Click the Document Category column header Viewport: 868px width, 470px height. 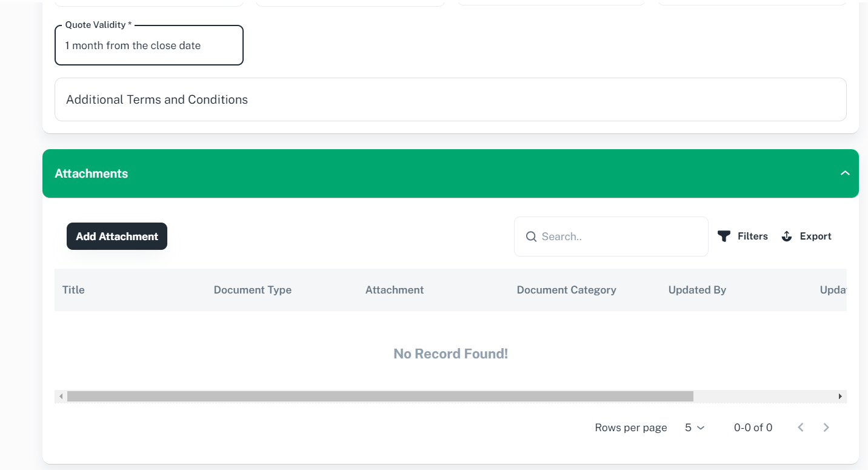566,290
